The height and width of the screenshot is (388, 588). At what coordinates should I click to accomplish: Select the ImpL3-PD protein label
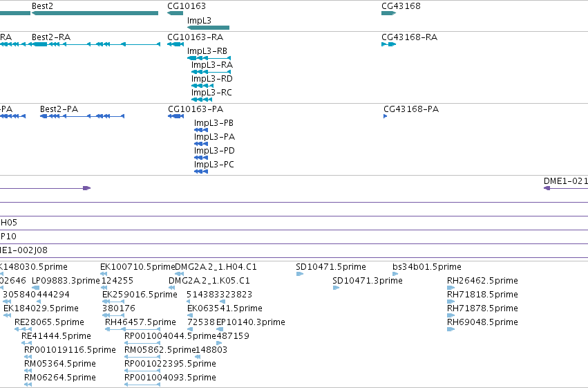[214, 151]
